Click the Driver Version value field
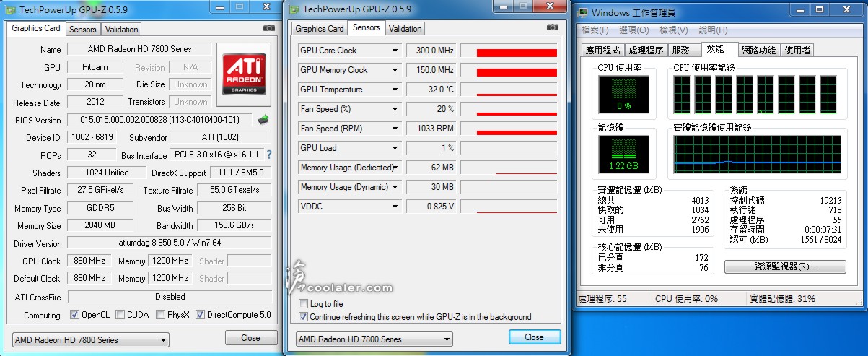Image resolution: width=868 pixels, height=356 pixels. (x=169, y=243)
